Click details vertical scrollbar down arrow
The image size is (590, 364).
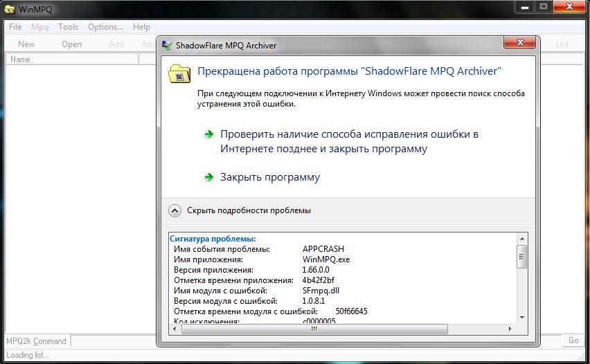point(522,318)
